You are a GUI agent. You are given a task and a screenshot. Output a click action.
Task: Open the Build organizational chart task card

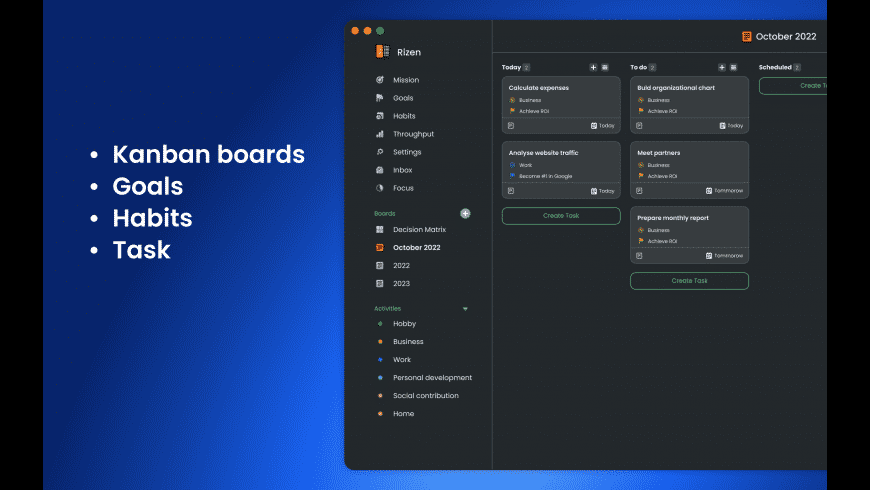(689, 105)
